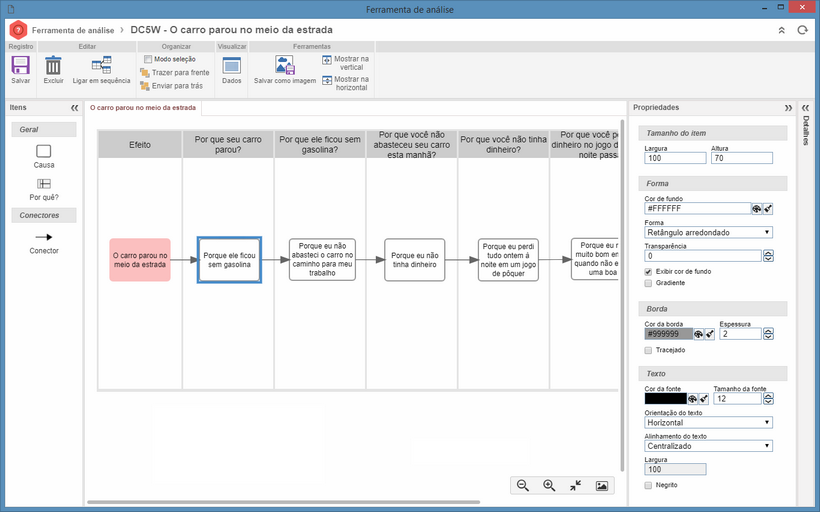Open the Forma dropdown Retângulo arredondado

click(709, 232)
